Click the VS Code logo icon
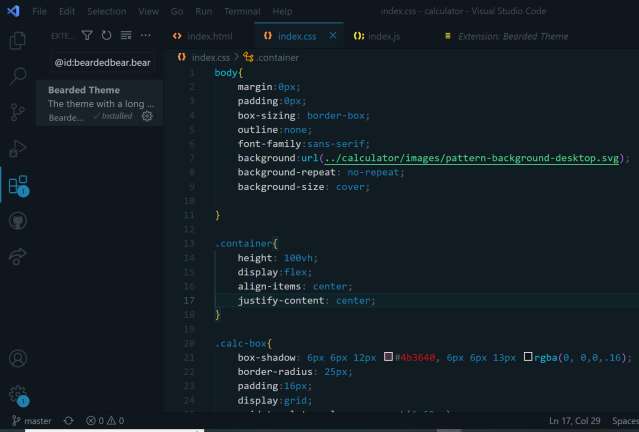 (x=13, y=11)
